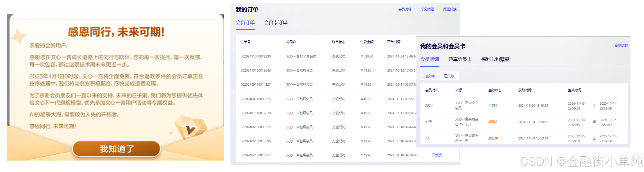Click the 生效时间 column header
Image resolution: width=644 pixels, height=172 pixels.
(574, 90)
